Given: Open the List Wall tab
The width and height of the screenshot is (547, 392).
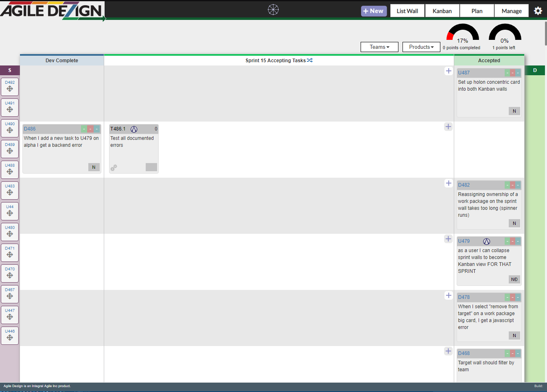Looking at the screenshot, I should pyautogui.click(x=407, y=11).
